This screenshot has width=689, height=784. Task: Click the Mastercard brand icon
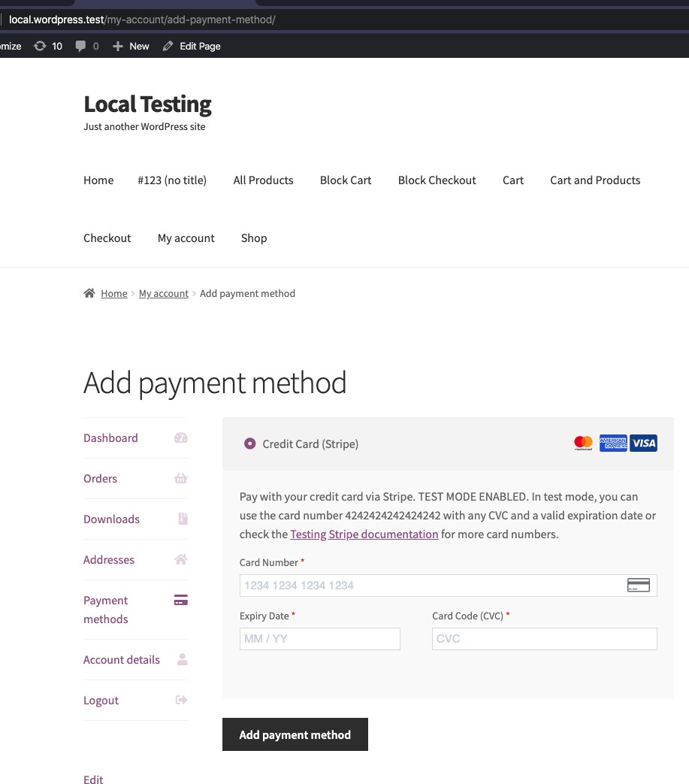(x=583, y=443)
